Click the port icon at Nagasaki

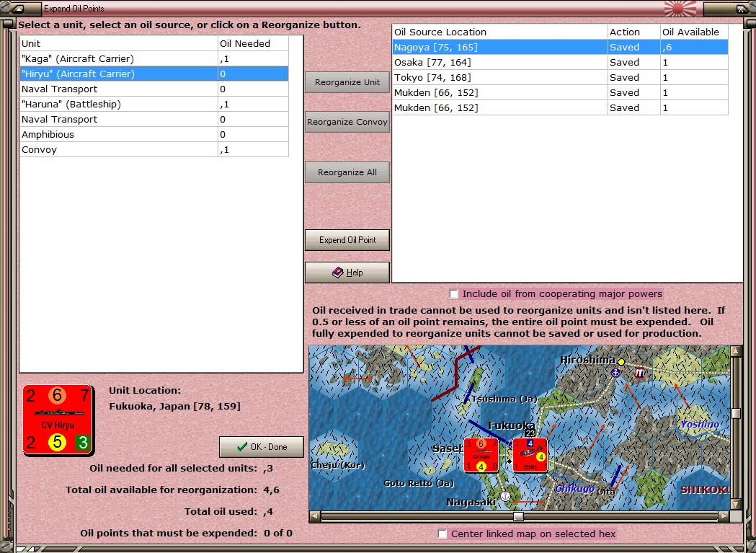click(x=505, y=495)
